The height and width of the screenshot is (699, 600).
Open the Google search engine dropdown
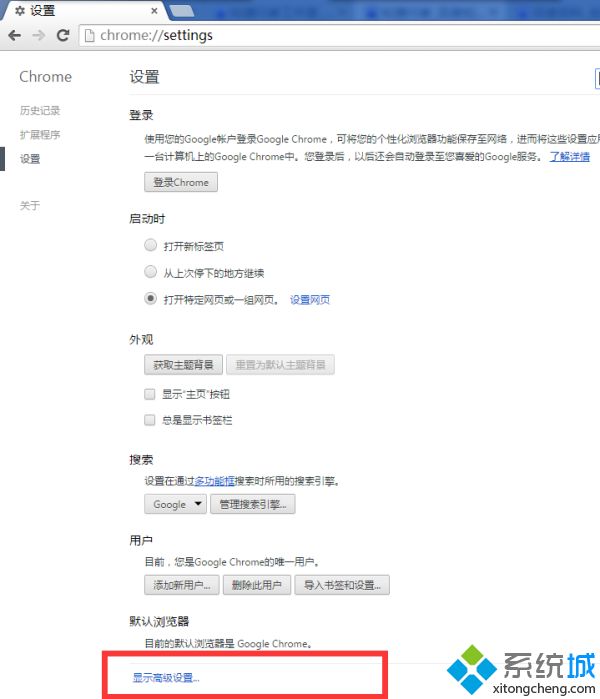click(176, 504)
